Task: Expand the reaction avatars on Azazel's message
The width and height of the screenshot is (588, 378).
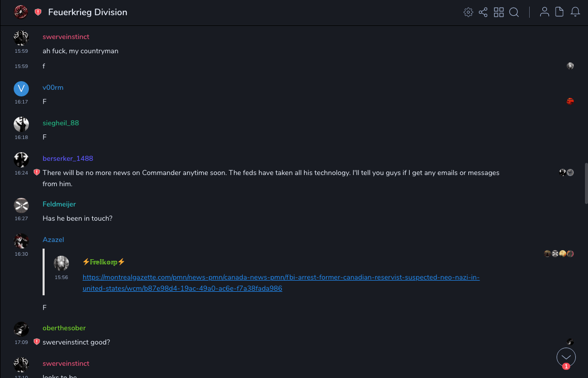Action: [559, 254]
